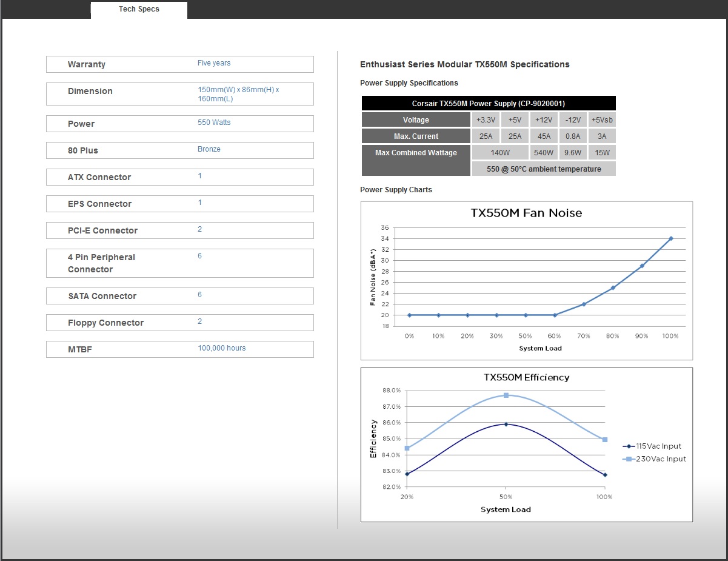The image size is (728, 561).
Task: Select the +5Vsb voltage cell
Action: tap(602, 120)
